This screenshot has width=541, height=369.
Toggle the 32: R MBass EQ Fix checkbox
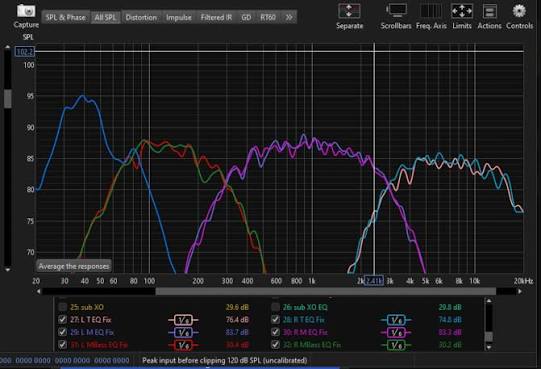coord(275,344)
